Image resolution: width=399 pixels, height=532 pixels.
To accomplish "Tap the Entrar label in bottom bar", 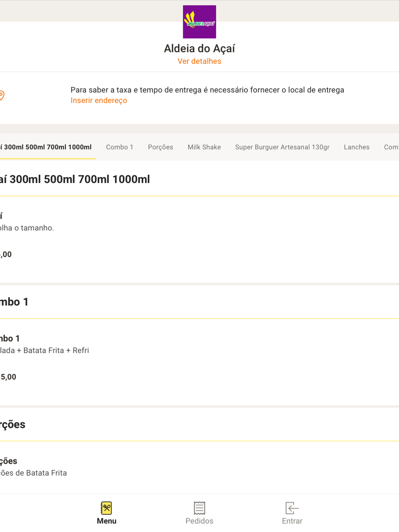I will 292,521.
